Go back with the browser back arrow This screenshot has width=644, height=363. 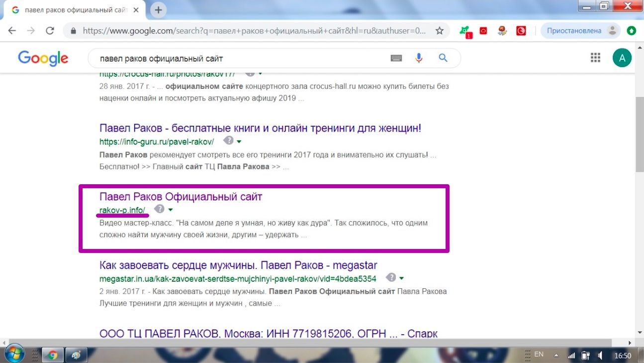(12, 31)
